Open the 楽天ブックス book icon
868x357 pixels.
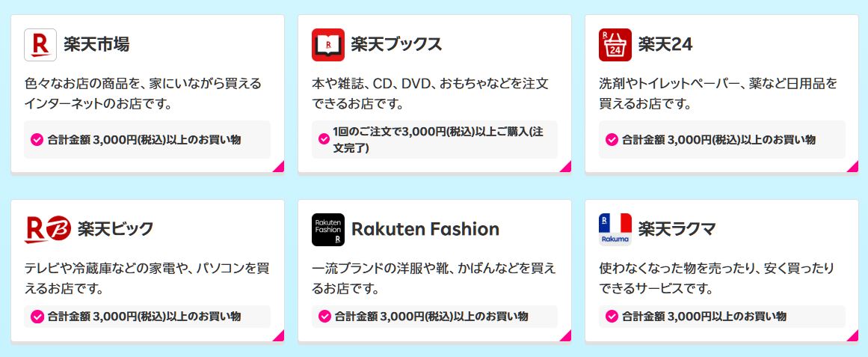tap(327, 44)
